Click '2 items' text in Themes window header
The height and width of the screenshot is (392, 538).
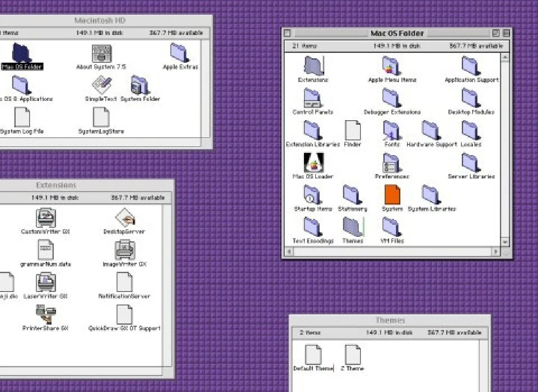310,333
